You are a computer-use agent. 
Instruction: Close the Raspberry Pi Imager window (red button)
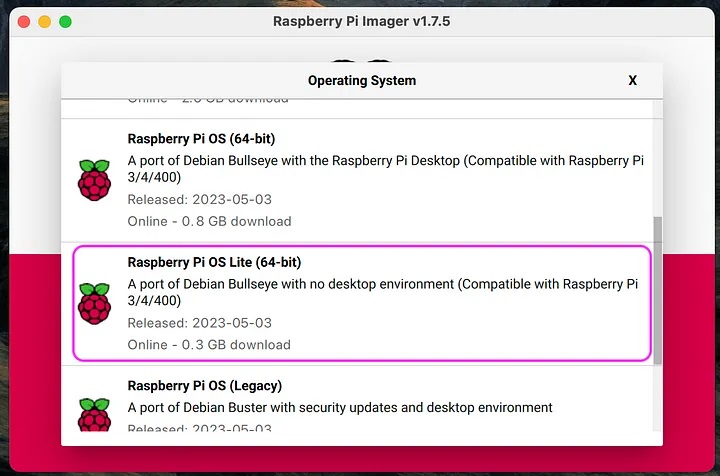pyautogui.click(x=22, y=21)
